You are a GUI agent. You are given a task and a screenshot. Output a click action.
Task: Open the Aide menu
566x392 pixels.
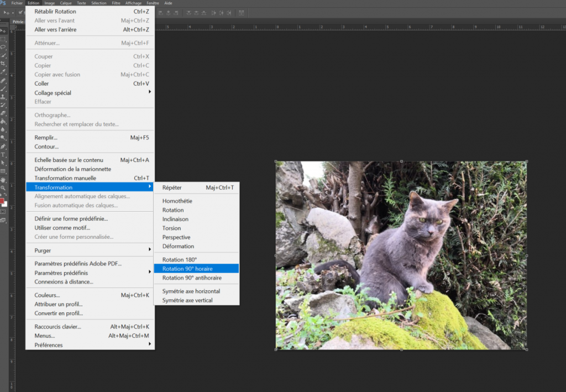[168, 3]
